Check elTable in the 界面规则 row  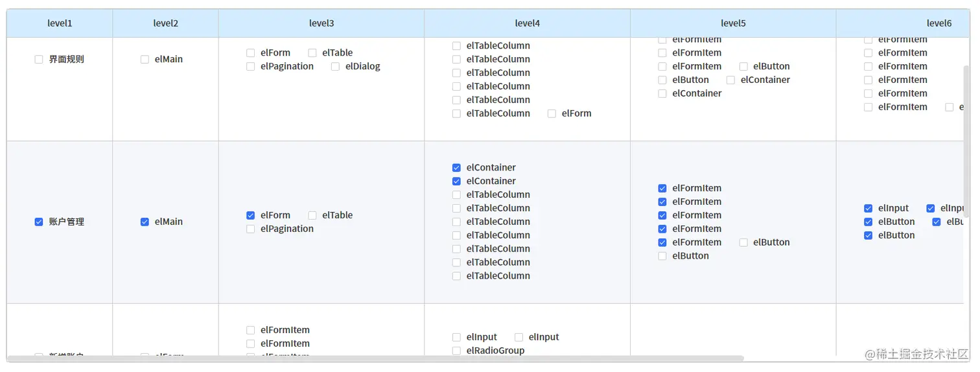tap(312, 53)
